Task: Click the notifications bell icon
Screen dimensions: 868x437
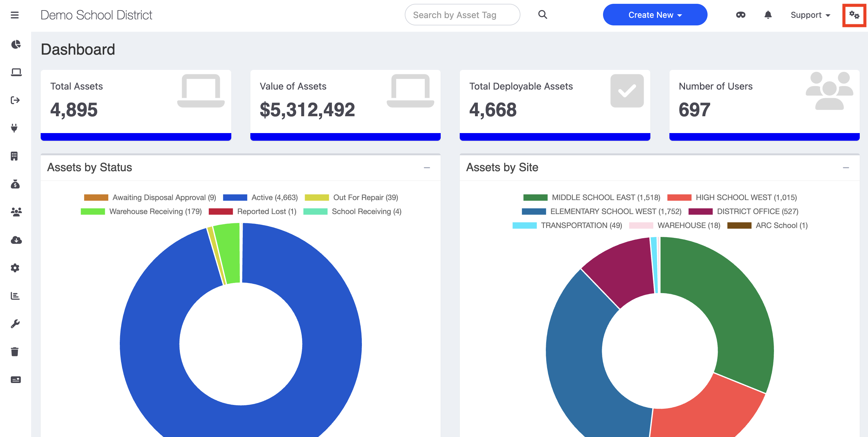Action: (x=768, y=15)
